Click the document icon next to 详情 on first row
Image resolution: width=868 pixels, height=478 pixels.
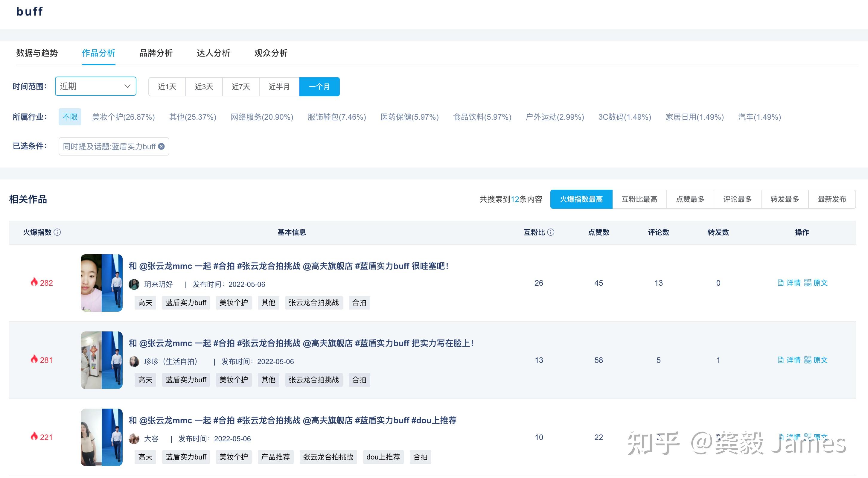tap(781, 283)
